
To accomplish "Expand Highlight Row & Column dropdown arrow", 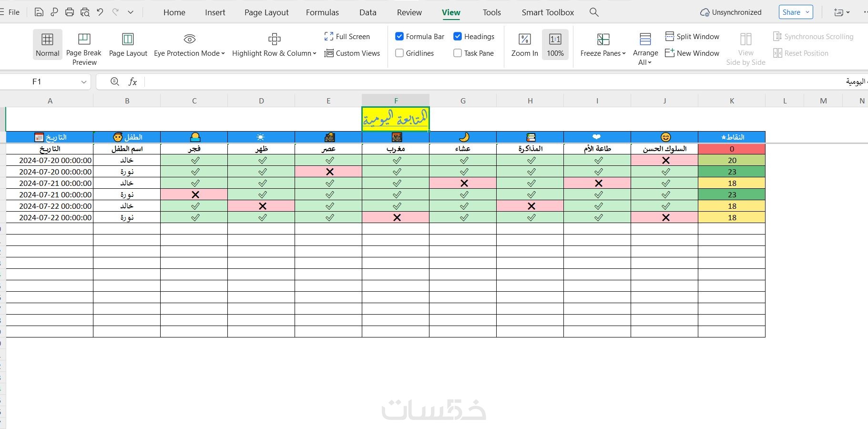I will point(315,53).
